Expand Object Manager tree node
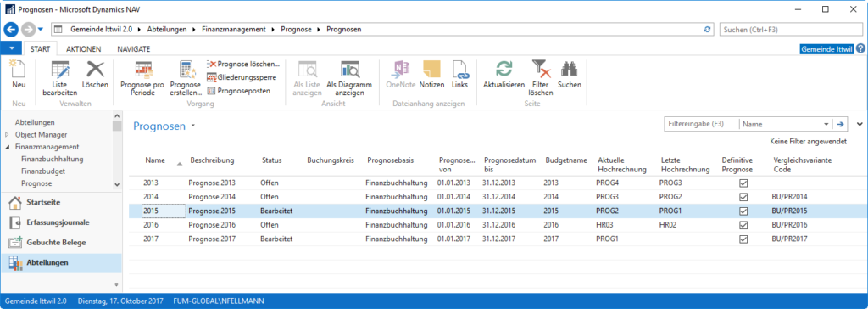 point(7,134)
